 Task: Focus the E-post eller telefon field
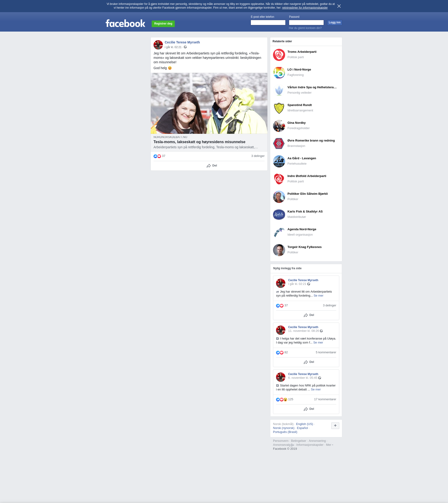(x=268, y=22)
